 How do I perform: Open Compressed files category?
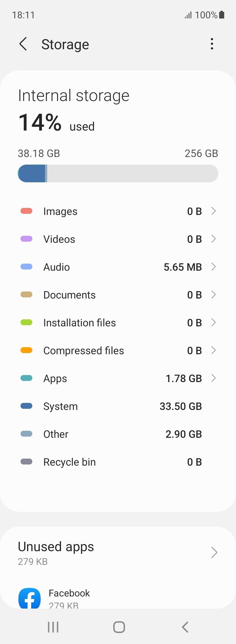(118, 350)
